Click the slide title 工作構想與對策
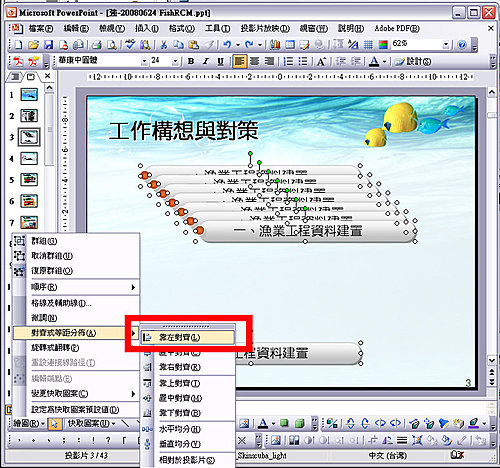The height and width of the screenshot is (468, 500). 184,130
